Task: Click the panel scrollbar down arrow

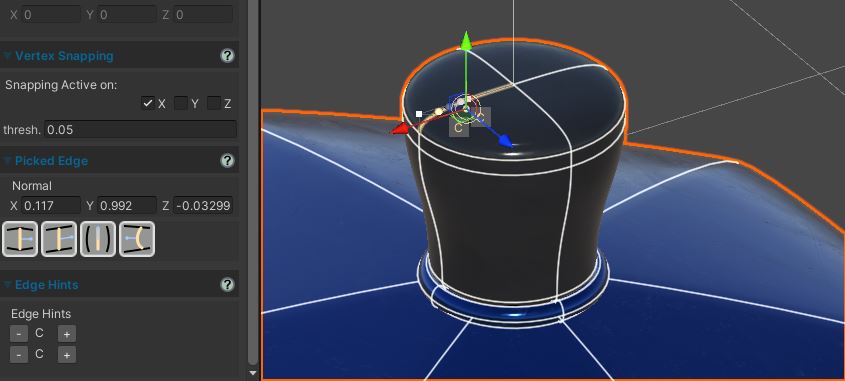Action: 253,373
